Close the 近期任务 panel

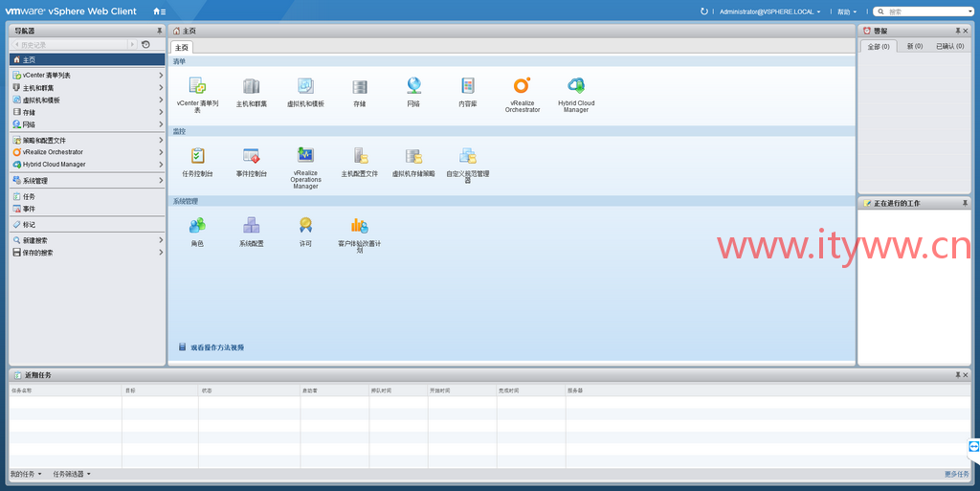click(x=966, y=375)
